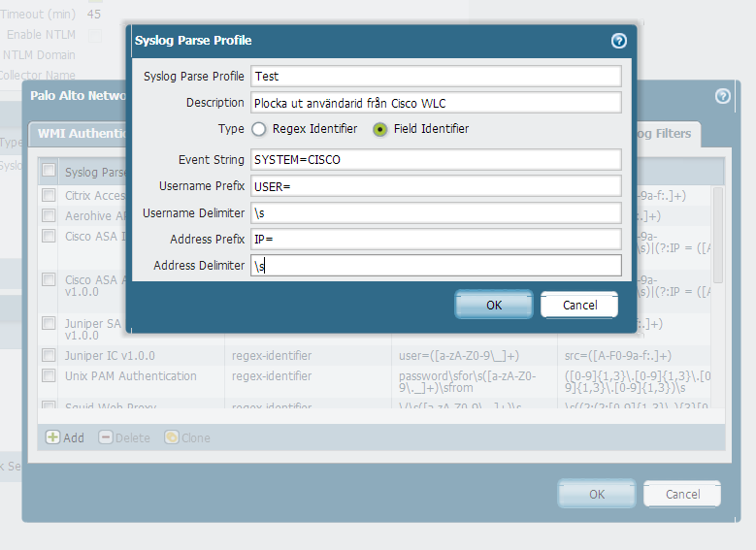Cancel the Syslog Parse Profile dialog
756x550 pixels.
coord(579,305)
